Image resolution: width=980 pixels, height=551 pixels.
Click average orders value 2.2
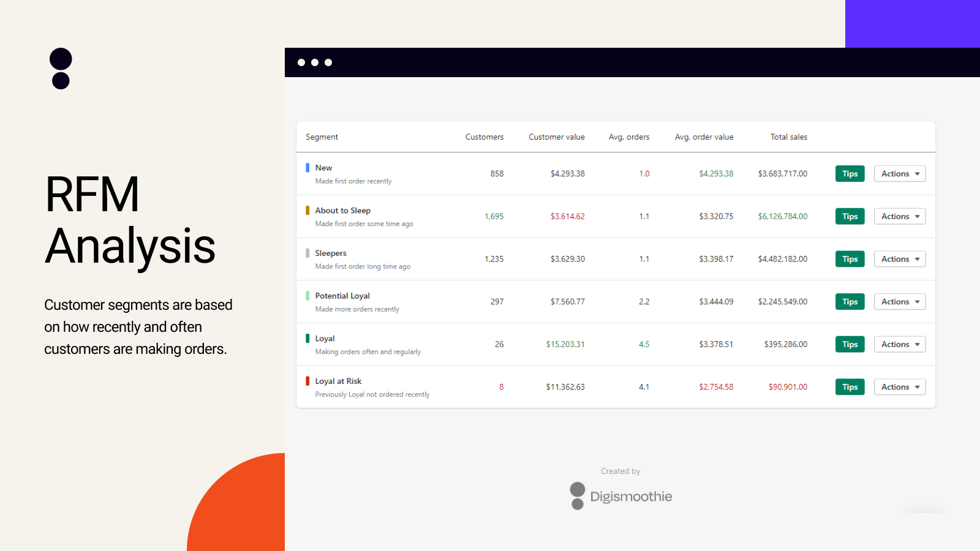(x=644, y=302)
